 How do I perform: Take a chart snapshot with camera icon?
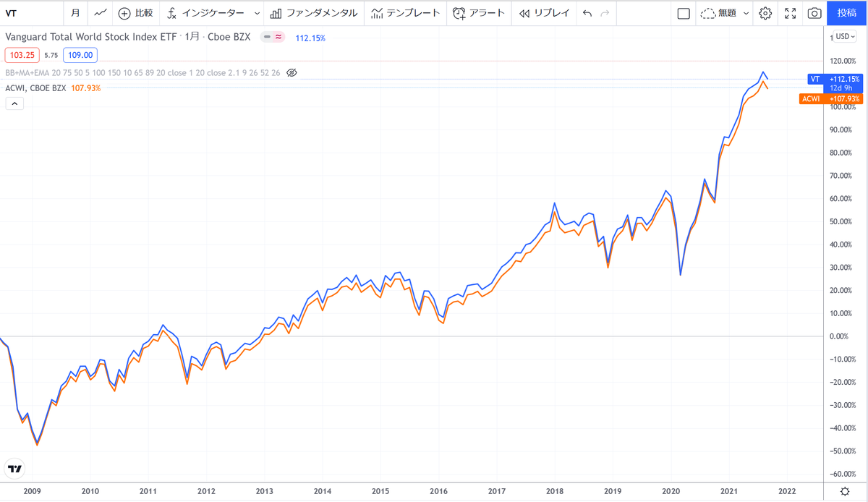pyautogui.click(x=814, y=13)
